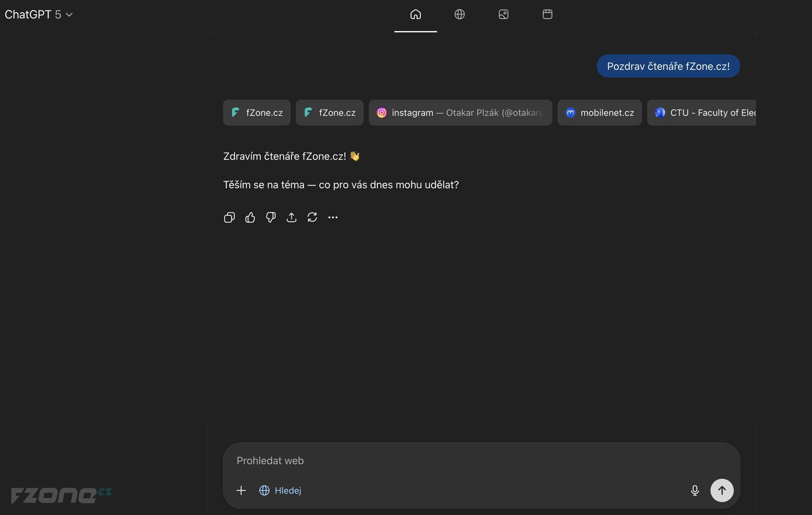Open the images tab
The image size is (812, 515).
pyautogui.click(x=503, y=14)
